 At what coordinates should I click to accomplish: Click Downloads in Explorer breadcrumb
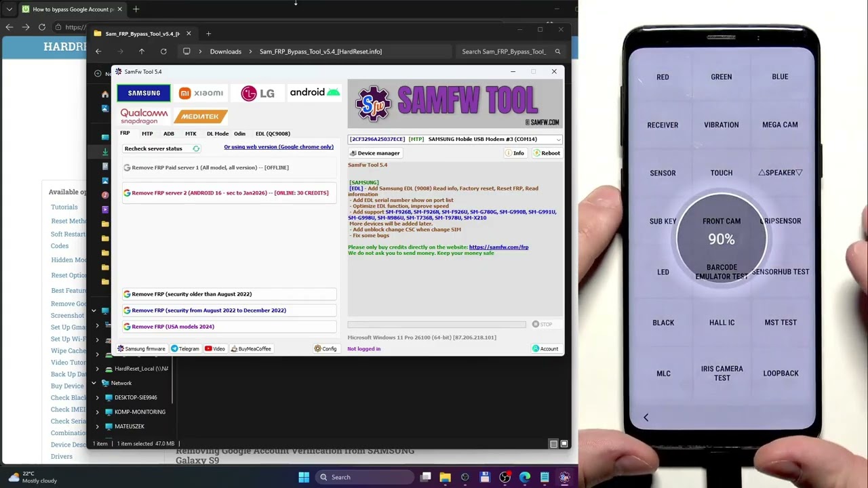(225, 52)
